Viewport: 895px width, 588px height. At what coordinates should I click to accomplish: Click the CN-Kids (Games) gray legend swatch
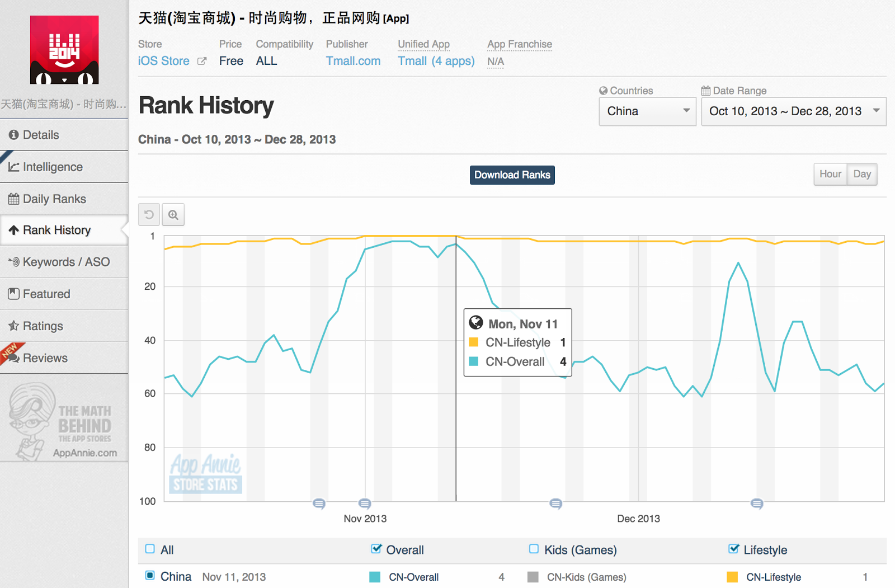point(533,577)
